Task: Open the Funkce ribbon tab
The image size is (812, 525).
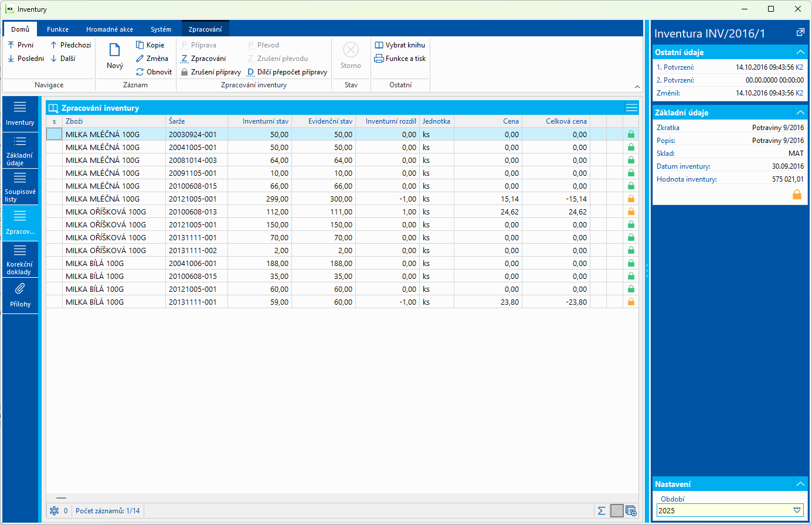Action: (x=57, y=29)
